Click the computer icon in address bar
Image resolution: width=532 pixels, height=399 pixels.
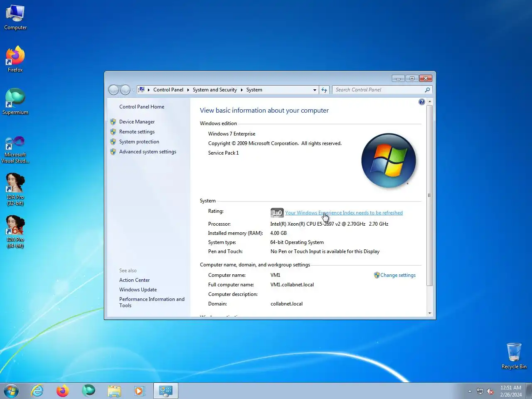coord(141,90)
